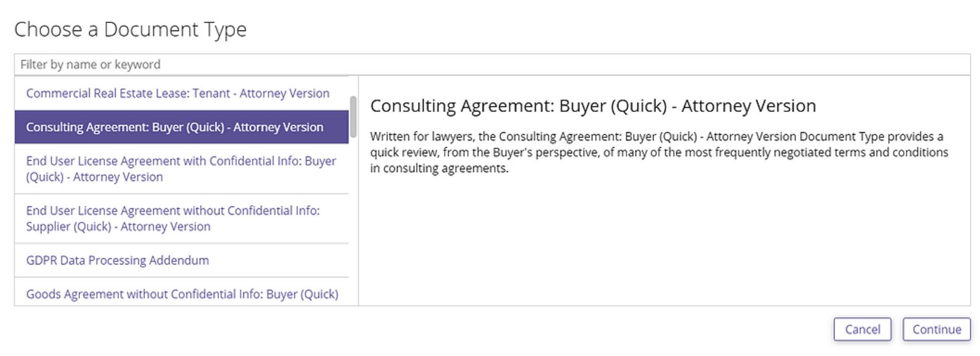Click the Choose a Document Type heading
Viewport: 980px width, 356px height.
(130, 29)
